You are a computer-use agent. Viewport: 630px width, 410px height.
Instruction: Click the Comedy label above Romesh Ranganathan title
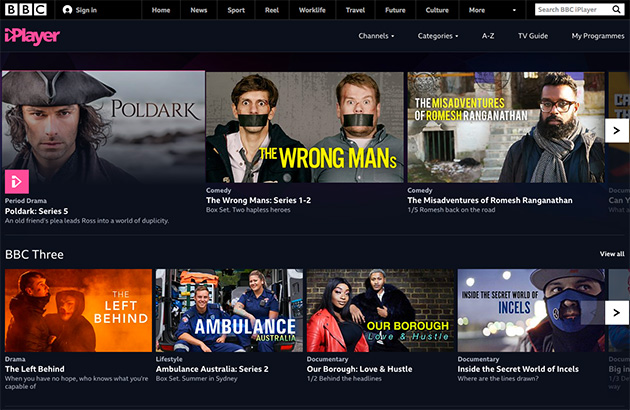[x=420, y=190]
